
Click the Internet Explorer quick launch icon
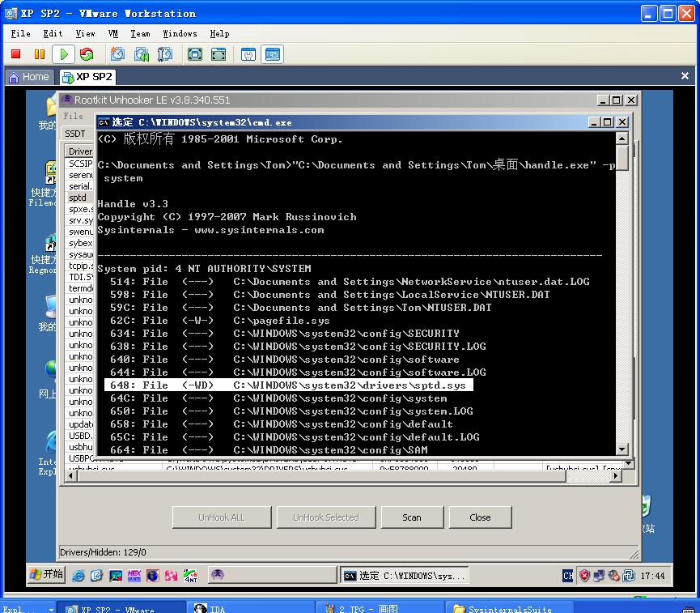point(78,576)
